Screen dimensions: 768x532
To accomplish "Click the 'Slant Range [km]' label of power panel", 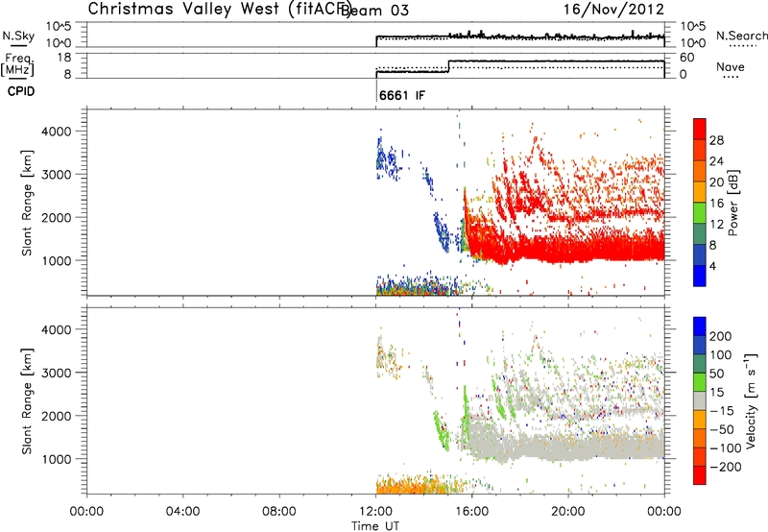I will point(27,203).
